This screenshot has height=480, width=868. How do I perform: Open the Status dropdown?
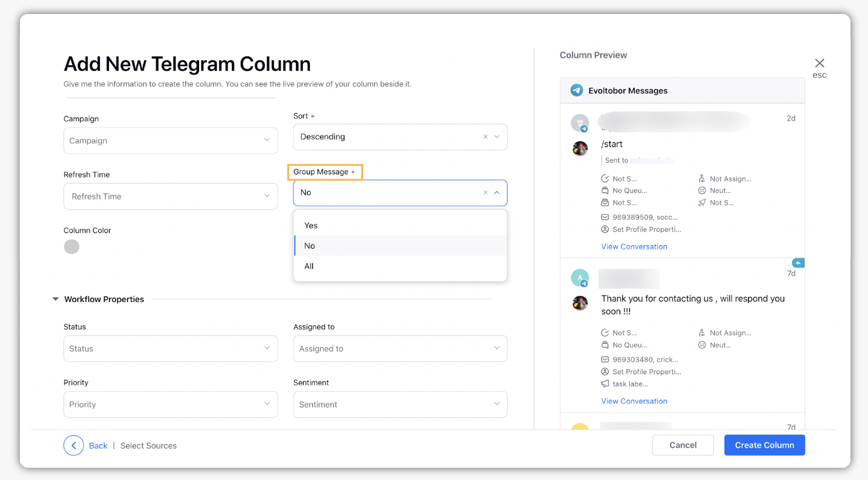click(170, 349)
